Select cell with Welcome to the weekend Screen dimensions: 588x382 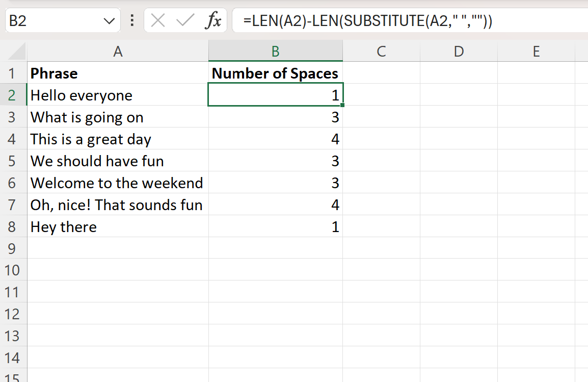(118, 183)
